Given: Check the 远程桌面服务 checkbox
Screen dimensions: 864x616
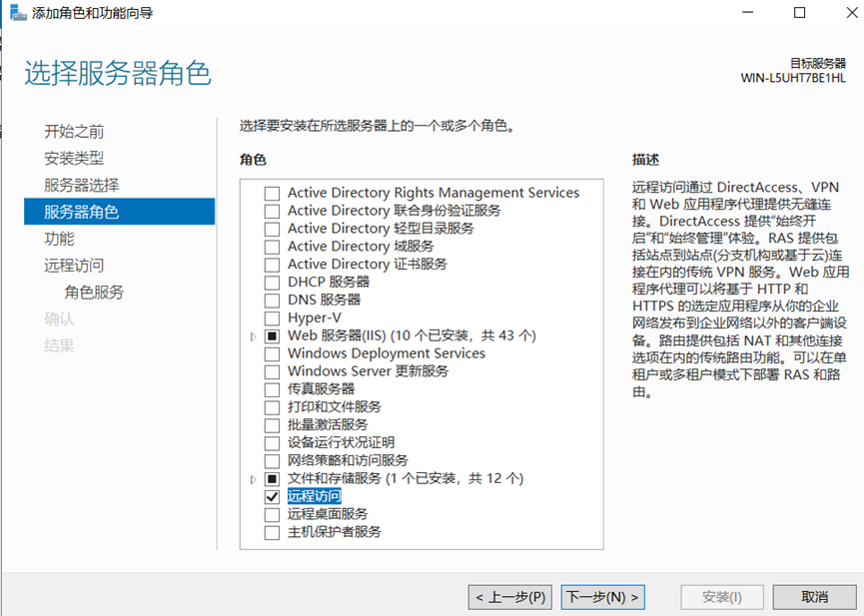Looking at the screenshot, I should [272, 514].
